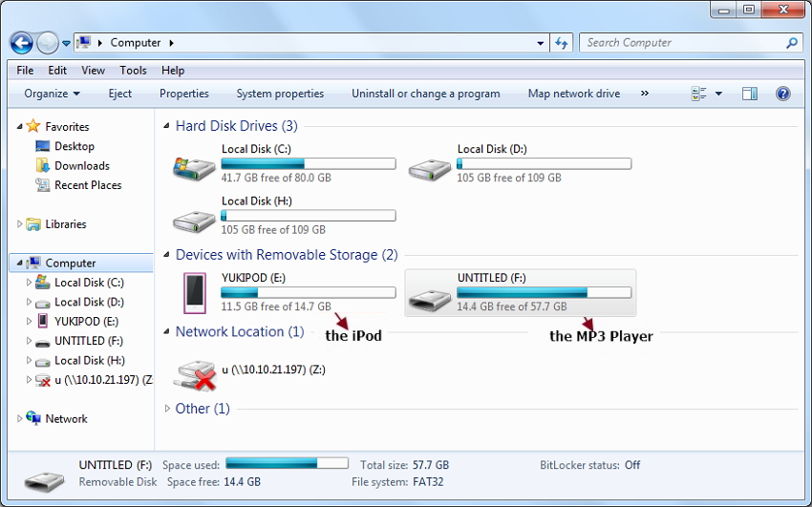This screenshot has height=507, width=812.
Task: Open the View menu
Action: (x=93, y=71)
